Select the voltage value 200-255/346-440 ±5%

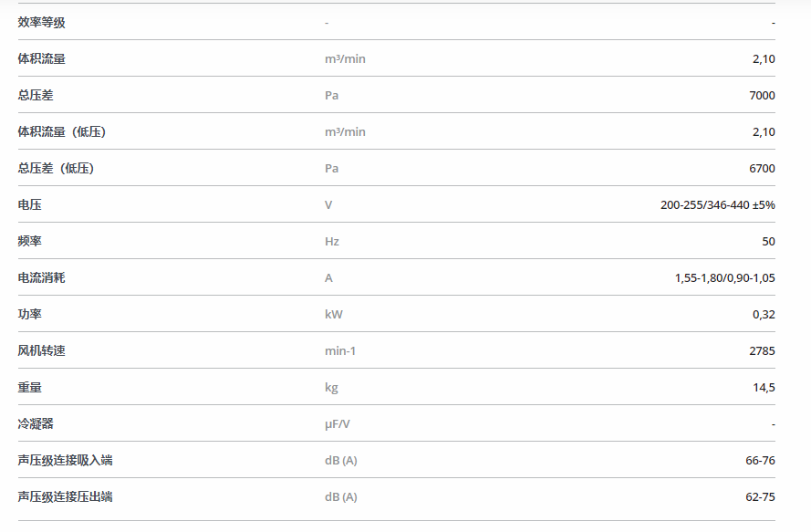[x=717, y=205]
